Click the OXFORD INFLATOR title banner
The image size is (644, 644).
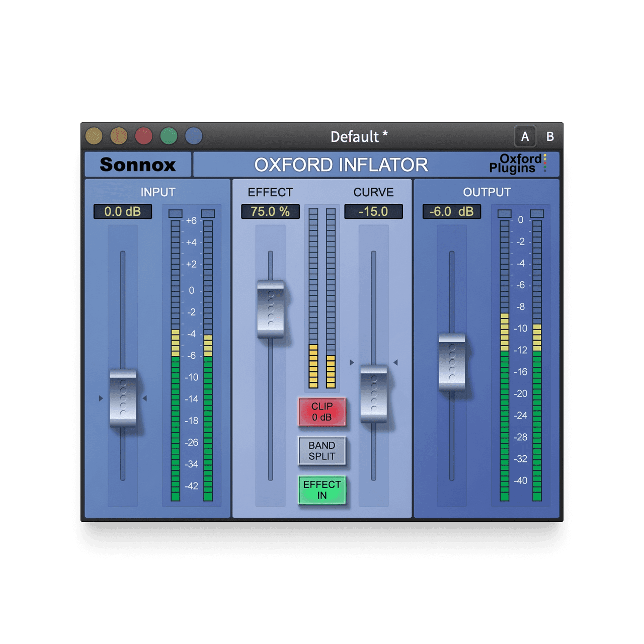[x=341, y=164]
